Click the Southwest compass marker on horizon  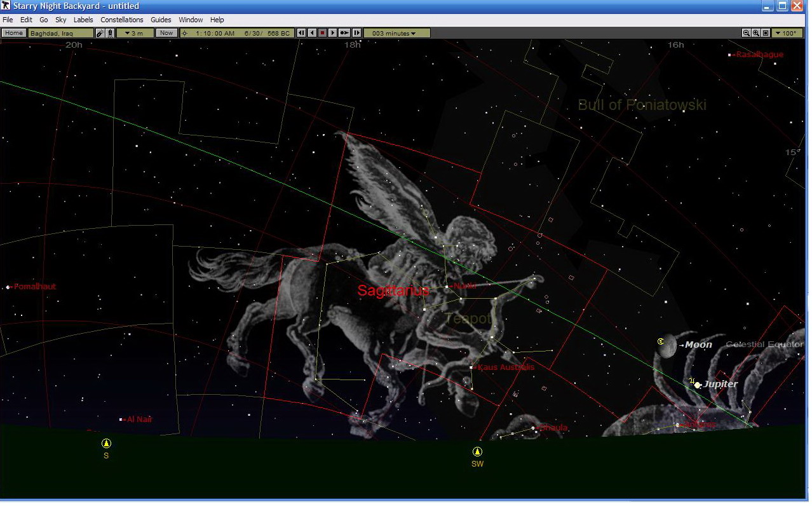[477, 452]
